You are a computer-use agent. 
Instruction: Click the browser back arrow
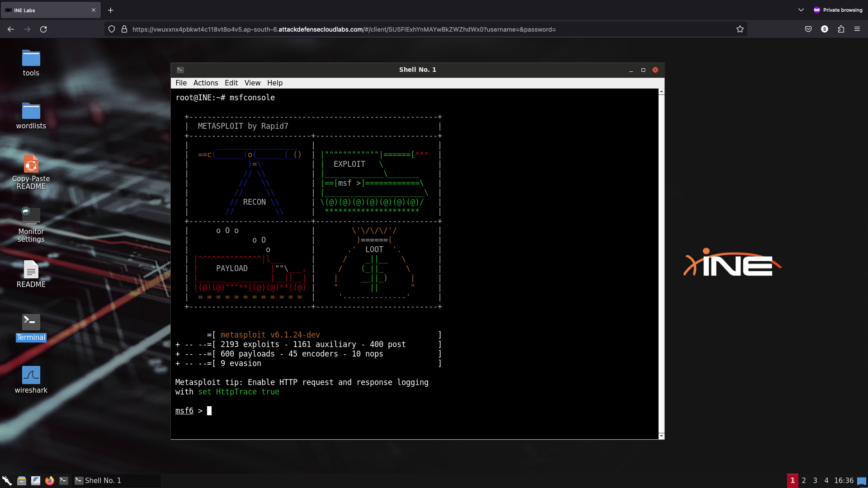tap(11, 29)
